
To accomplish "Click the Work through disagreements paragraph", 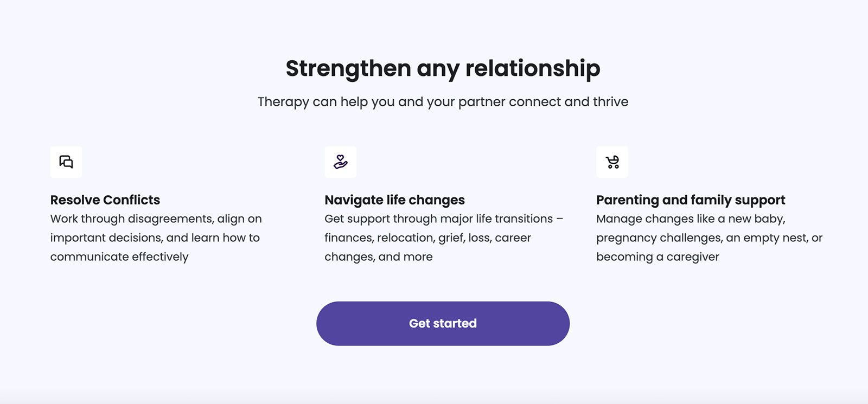I will click(x=156, y=238).
